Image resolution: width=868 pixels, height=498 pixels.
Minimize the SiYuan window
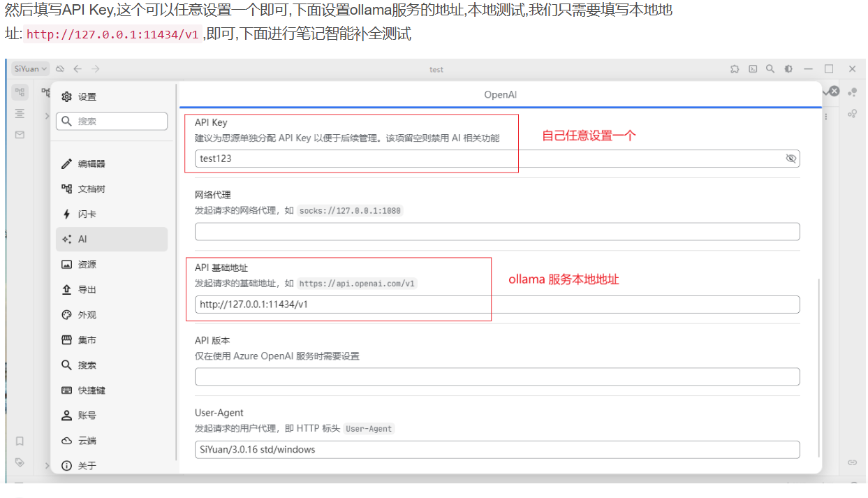point(808,68)
